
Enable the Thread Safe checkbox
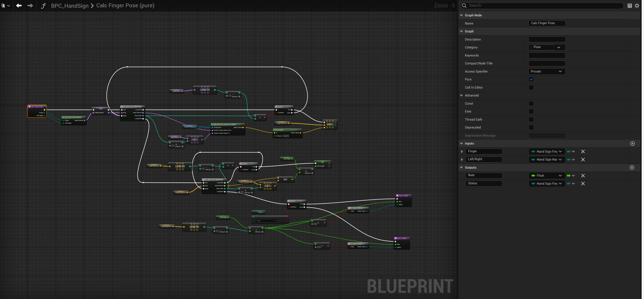pyautogui.click(x=531, y=119)
